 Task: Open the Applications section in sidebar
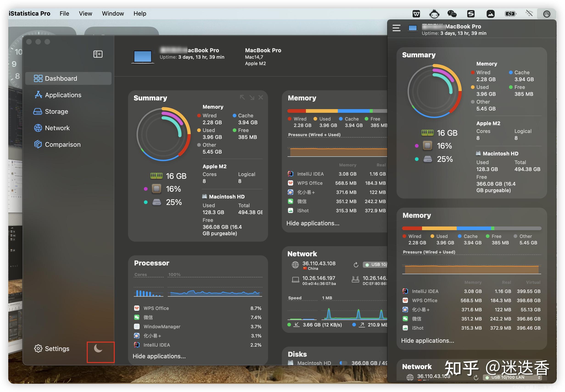point(63,95)
